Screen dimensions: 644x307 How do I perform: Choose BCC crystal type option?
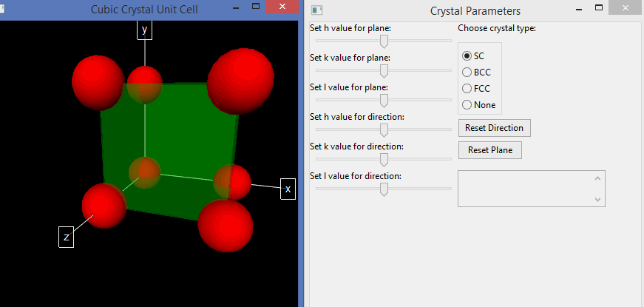pos(467,72)
